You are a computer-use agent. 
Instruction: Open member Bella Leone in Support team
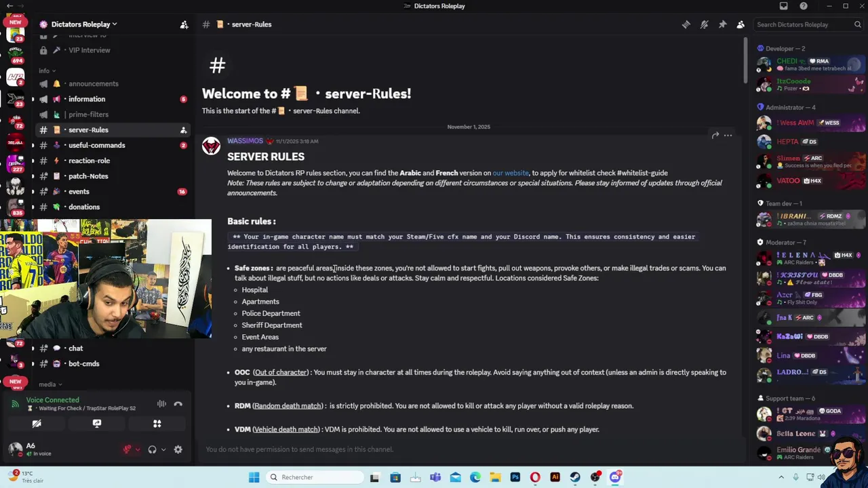[x=811, y=433]
